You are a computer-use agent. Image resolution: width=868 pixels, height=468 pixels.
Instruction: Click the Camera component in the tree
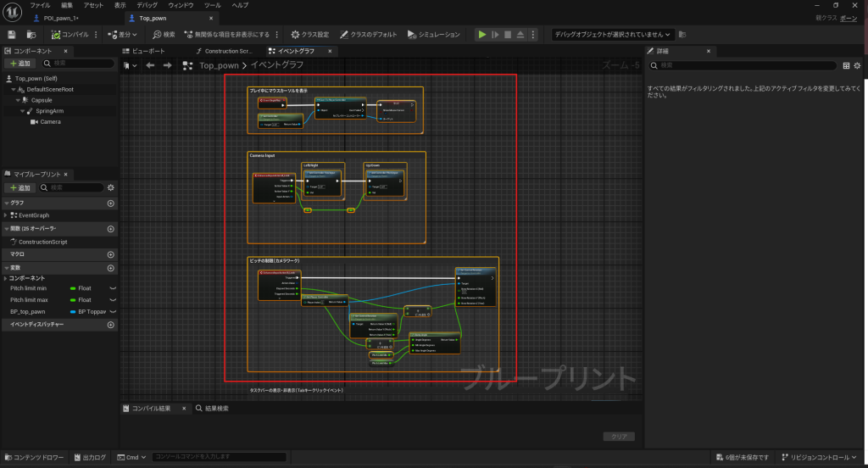coord(50,121)
